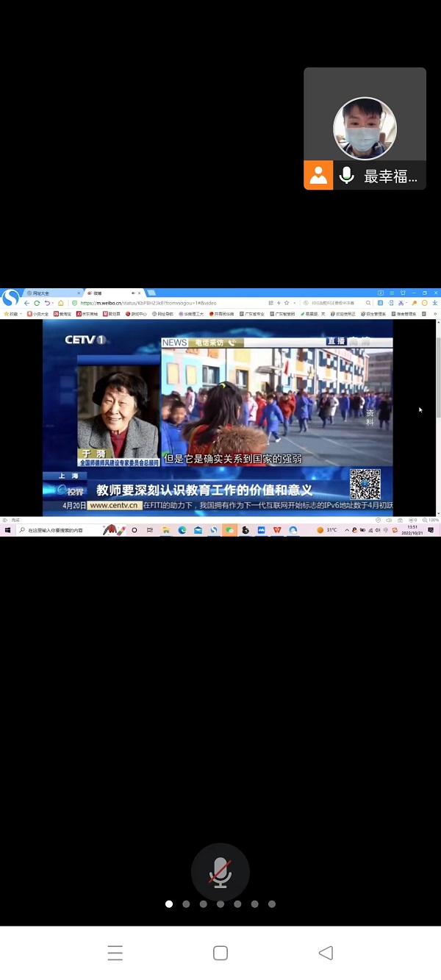Screen dimensions: 441x980
Task: Open the taskbar clock showing 11:51
Action: click(x=413, y=530)
